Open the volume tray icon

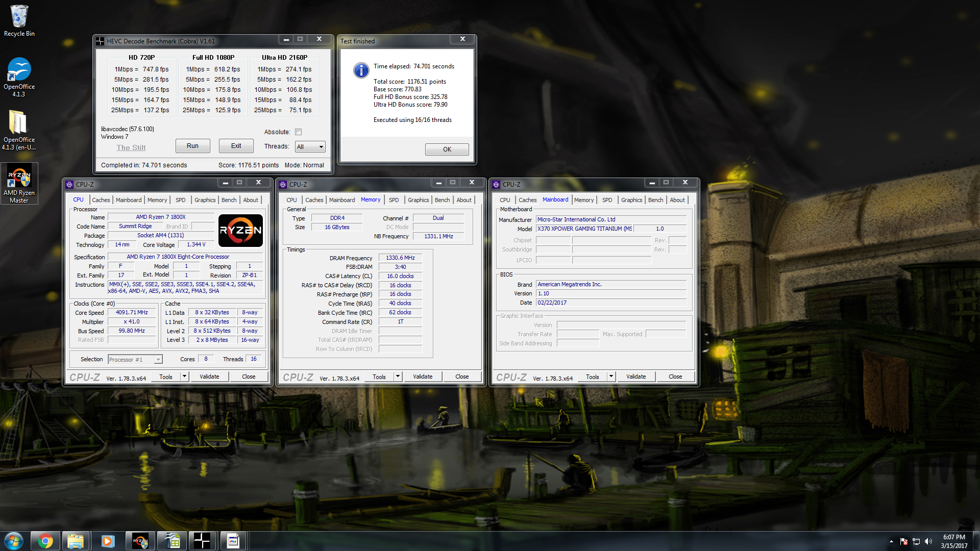(928, 541)
